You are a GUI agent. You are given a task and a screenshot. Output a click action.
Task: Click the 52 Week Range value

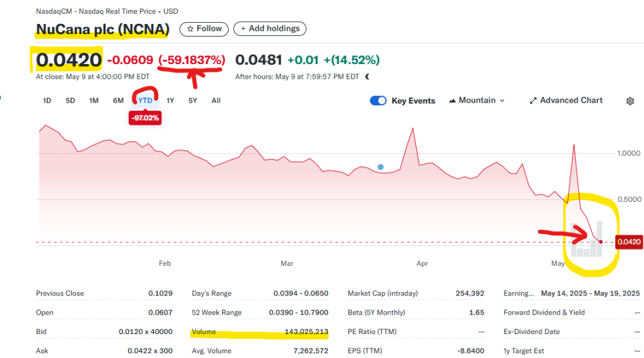(299, 313)
